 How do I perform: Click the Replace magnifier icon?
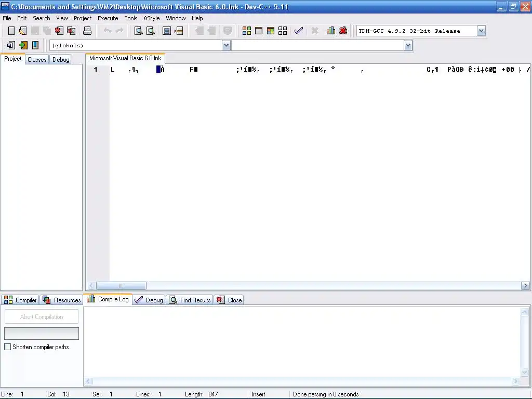point(151,31)
